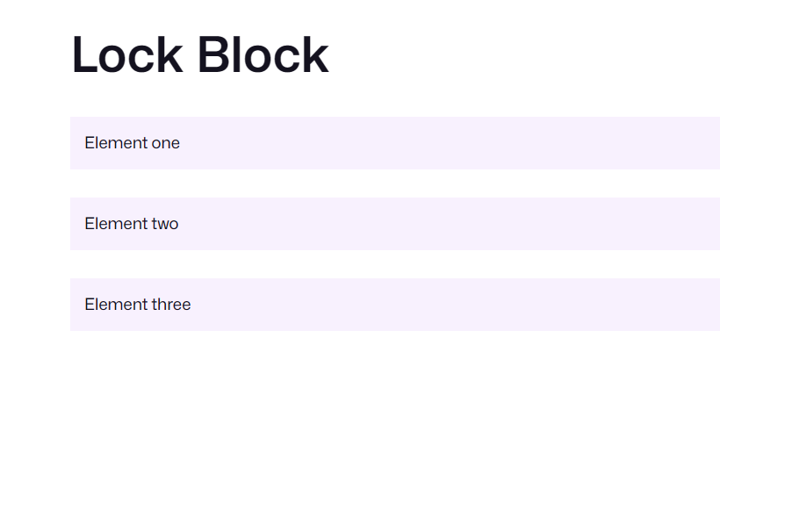Click the "Element two" text label
799x532 pixels.
[132, 224]
